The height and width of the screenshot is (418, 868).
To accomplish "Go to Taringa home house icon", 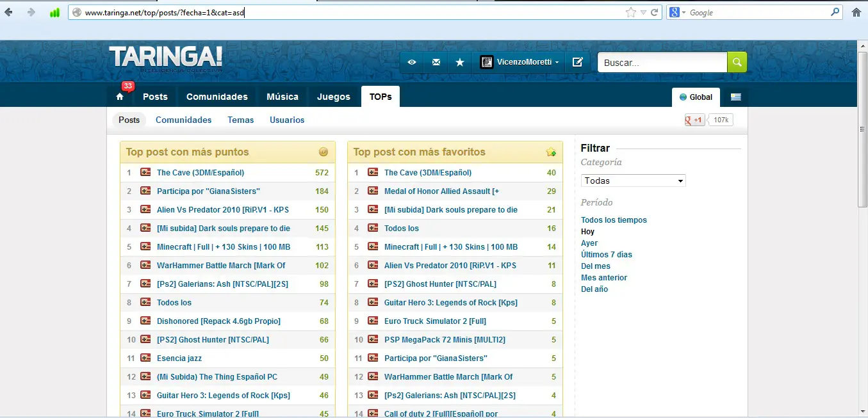I will [x=119, y=97].
